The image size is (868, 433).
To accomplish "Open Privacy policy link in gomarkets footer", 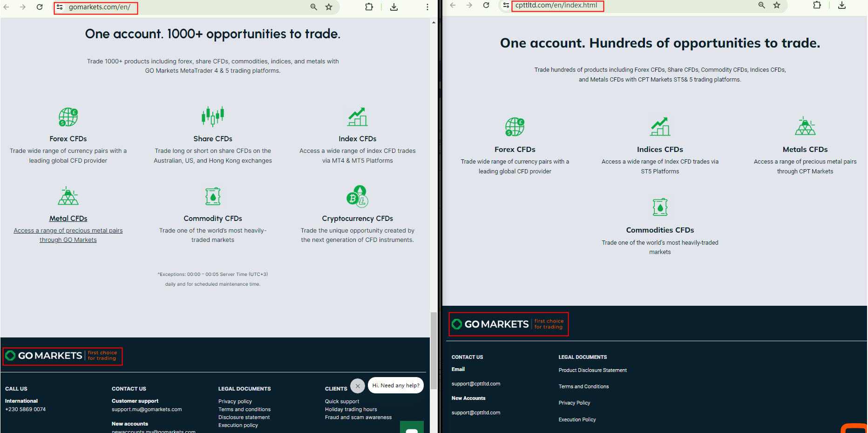I will [235, 401].
